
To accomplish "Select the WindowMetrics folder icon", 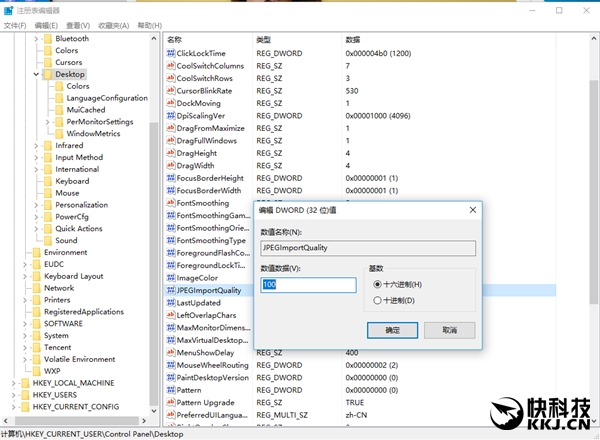I will tap(59, 133).
